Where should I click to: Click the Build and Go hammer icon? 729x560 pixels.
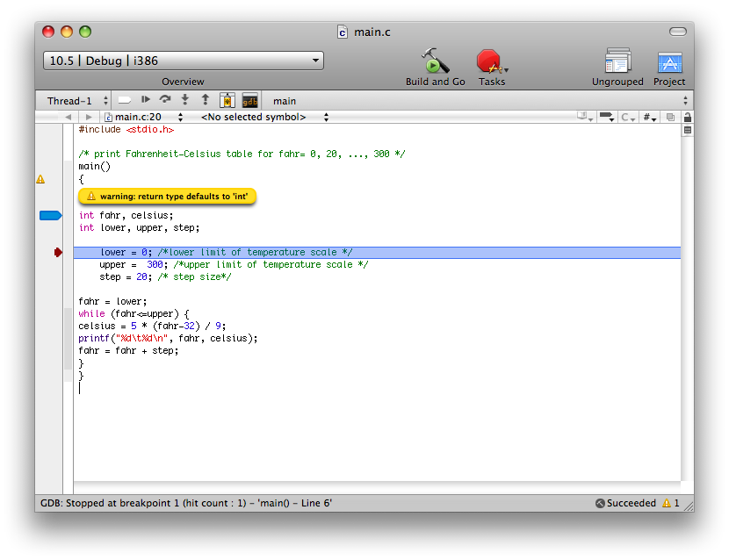[x=435, y=61]
